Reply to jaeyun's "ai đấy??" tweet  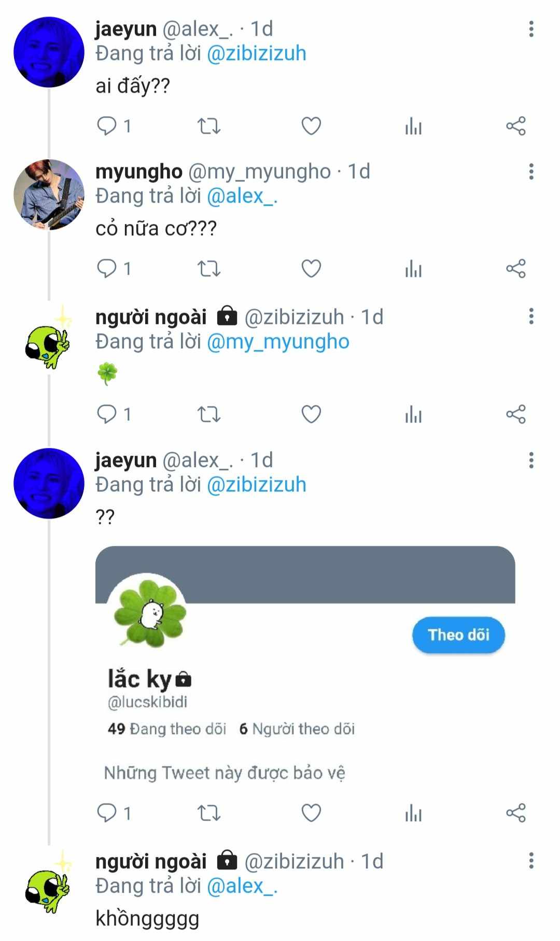click(x=107, y=126)
